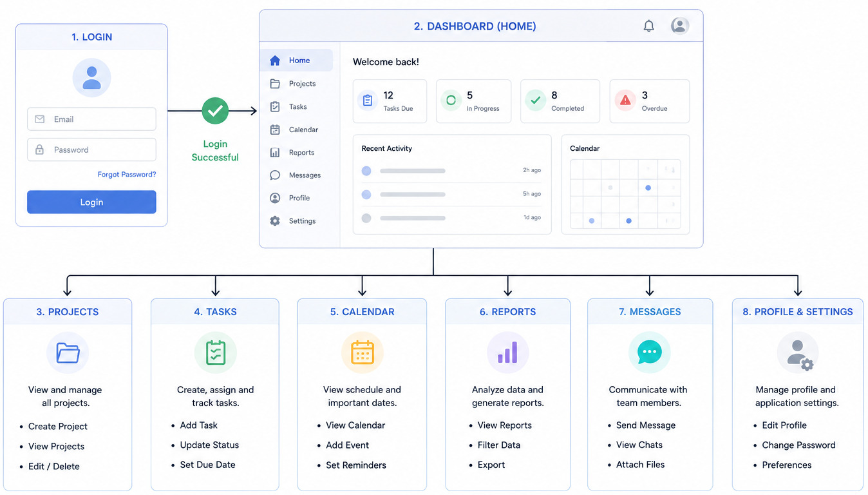Click the purple bar chart icon in Reports card
This screenshot has width=868, height=495.
coord(507,353)
